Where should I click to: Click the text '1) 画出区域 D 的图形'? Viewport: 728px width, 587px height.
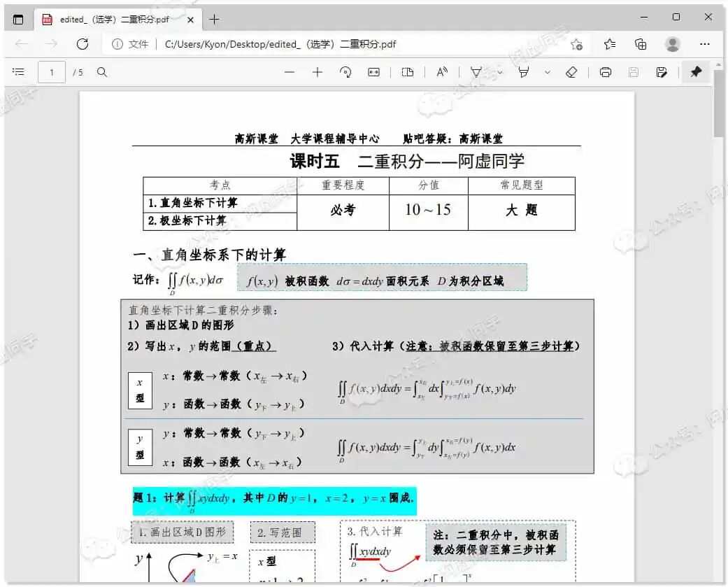(181, 325)
